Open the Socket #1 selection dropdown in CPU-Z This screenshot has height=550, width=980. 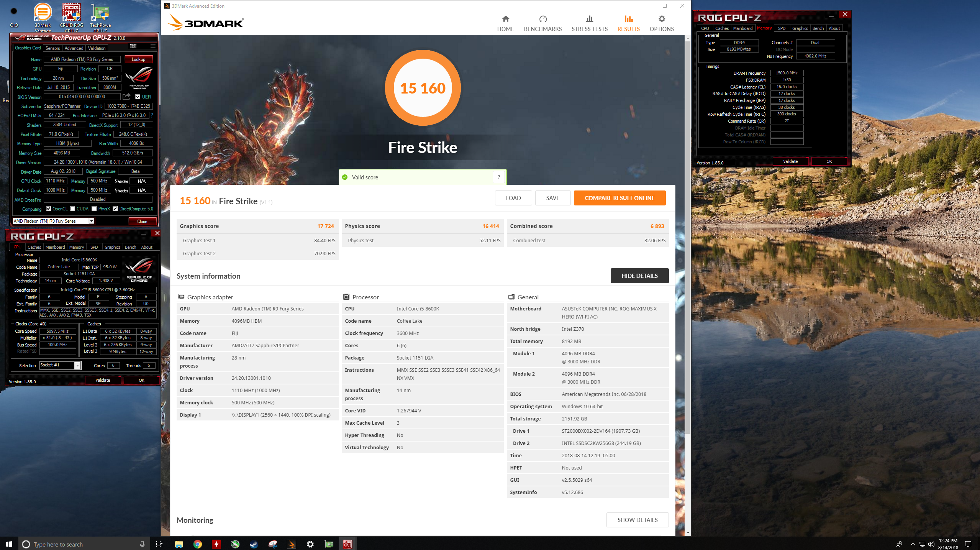coord(60,365)
